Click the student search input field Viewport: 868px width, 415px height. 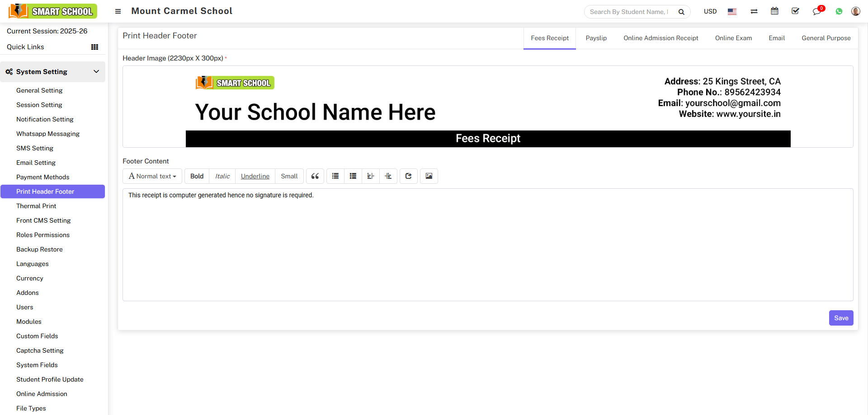pos(629,12)
